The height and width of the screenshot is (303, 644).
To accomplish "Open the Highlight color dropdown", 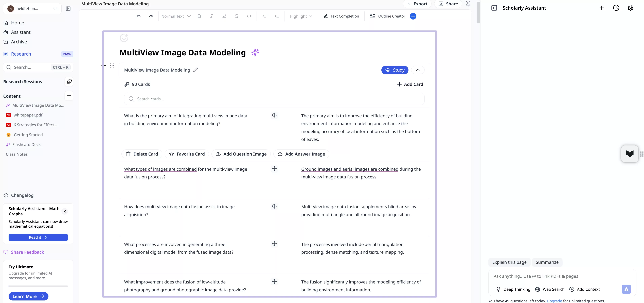I will coord(301,16).
